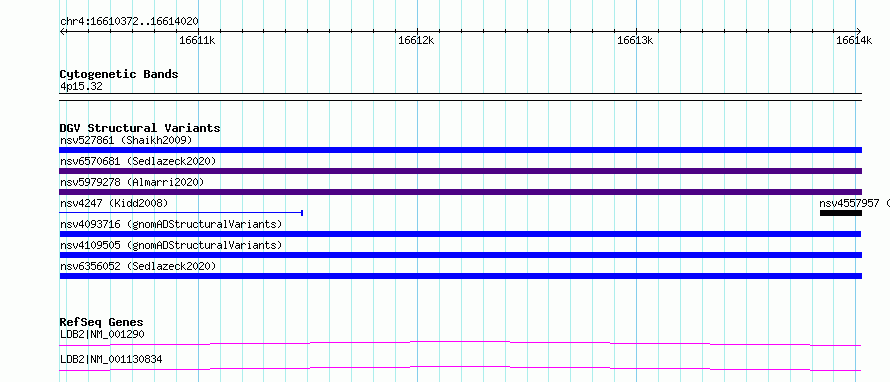
Task: Click the blue bar for nsv4109505
Action: [x=461, y=255]
